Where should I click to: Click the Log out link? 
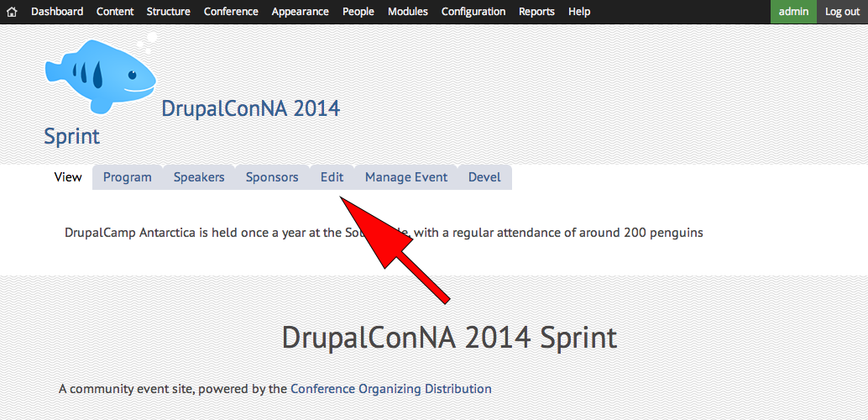pos(842,12)
